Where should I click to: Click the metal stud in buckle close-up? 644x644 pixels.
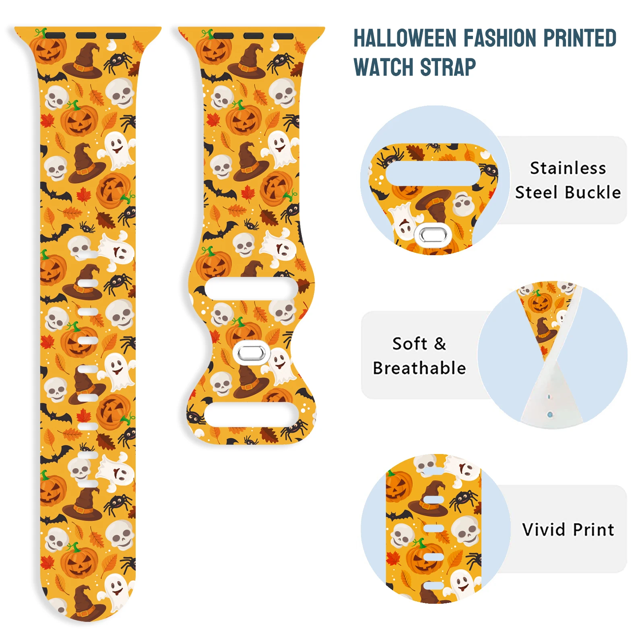(433, 235)
